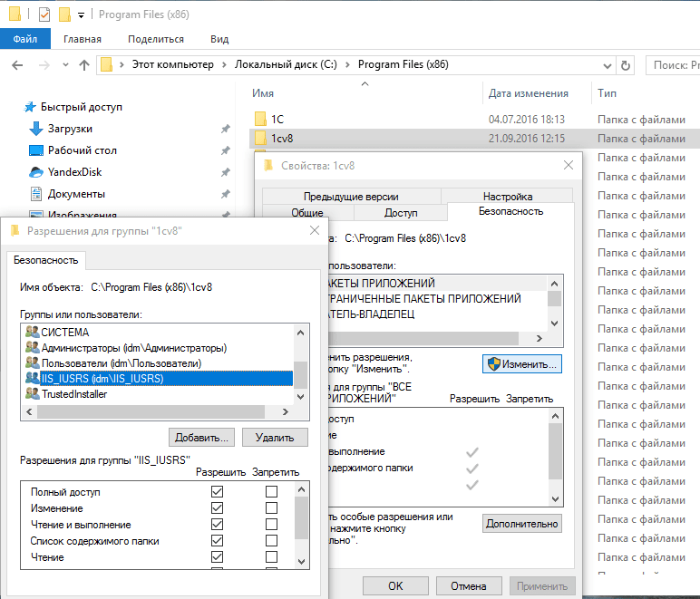Click the Name column header Имя
Screen dimensions: 700x599
coord(264,93)
